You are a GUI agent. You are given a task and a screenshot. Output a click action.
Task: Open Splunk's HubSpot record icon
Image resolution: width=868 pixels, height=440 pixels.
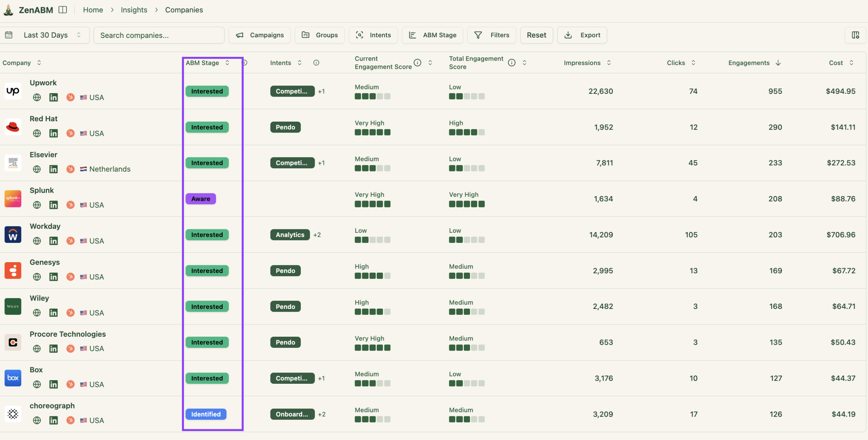tap(70, 205)
